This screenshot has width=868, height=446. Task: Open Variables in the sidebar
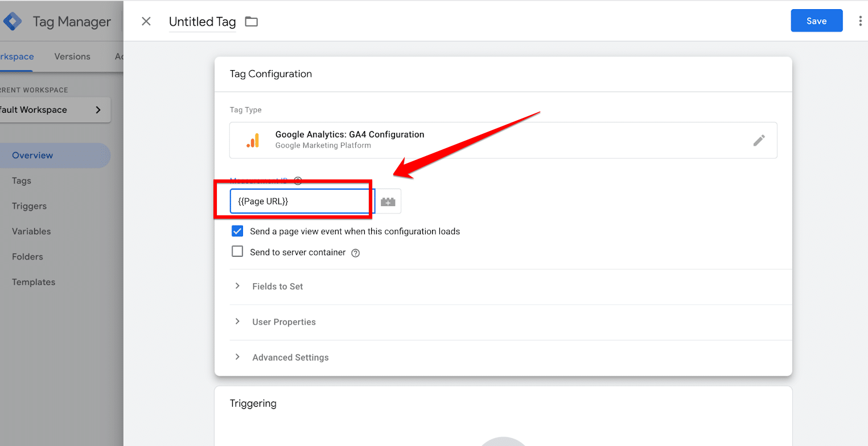point(31,231)
